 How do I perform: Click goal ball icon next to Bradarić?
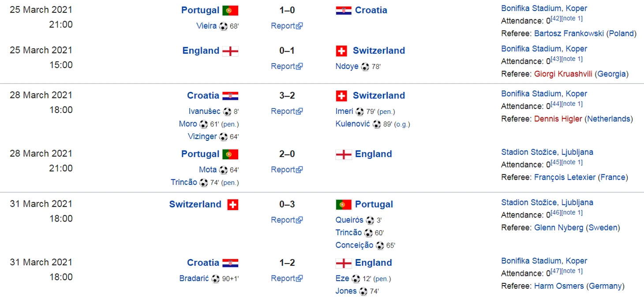(215, 278)
